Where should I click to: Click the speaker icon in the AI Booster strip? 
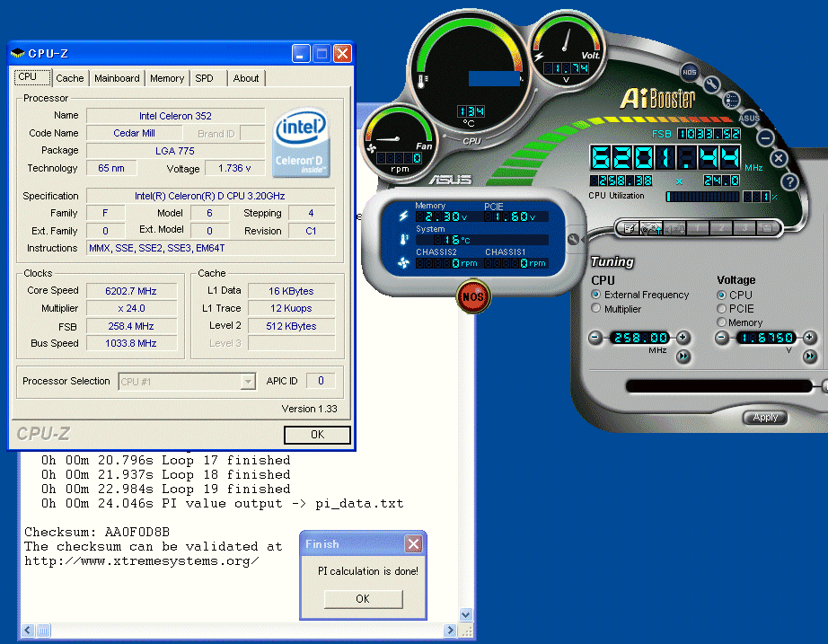pos(674,228)
